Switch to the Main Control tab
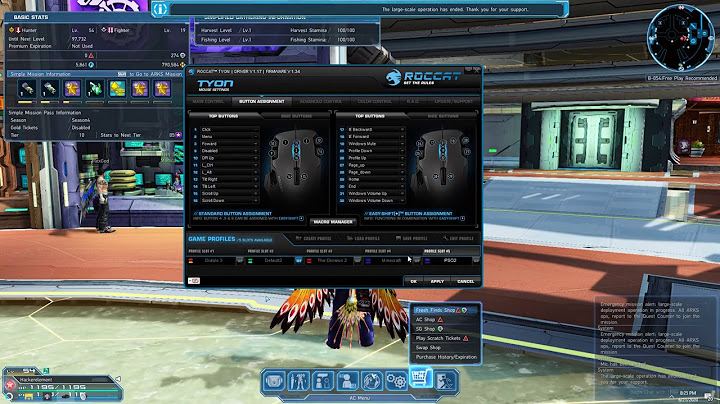720x404 pixels. (208, 101)
